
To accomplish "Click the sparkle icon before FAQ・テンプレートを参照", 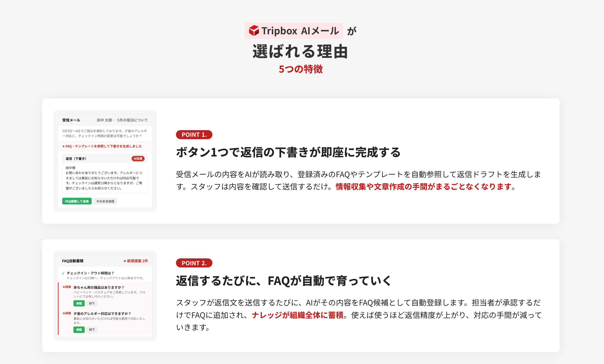I will coord(63,146).
